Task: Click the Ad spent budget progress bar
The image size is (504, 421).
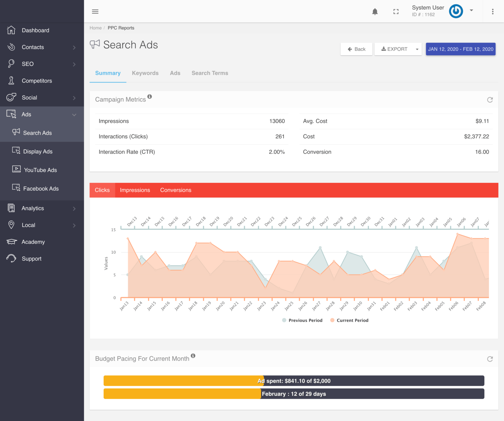Action: tap(294, 381)
